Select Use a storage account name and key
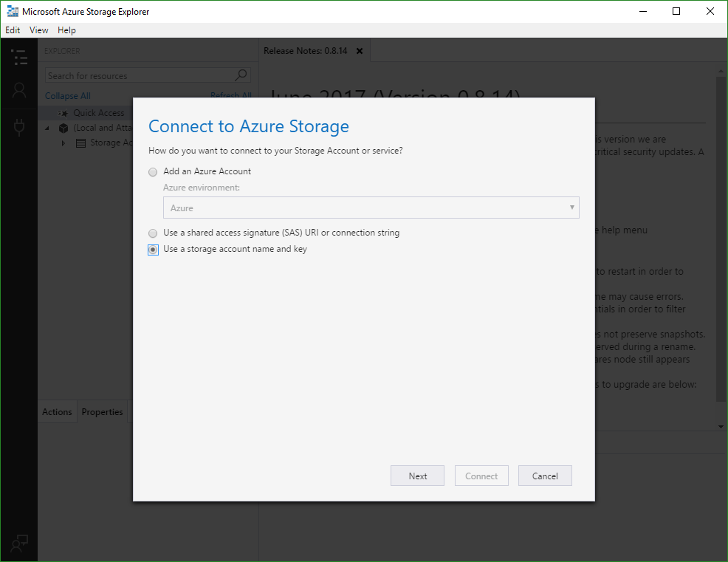 pos(153,250)
